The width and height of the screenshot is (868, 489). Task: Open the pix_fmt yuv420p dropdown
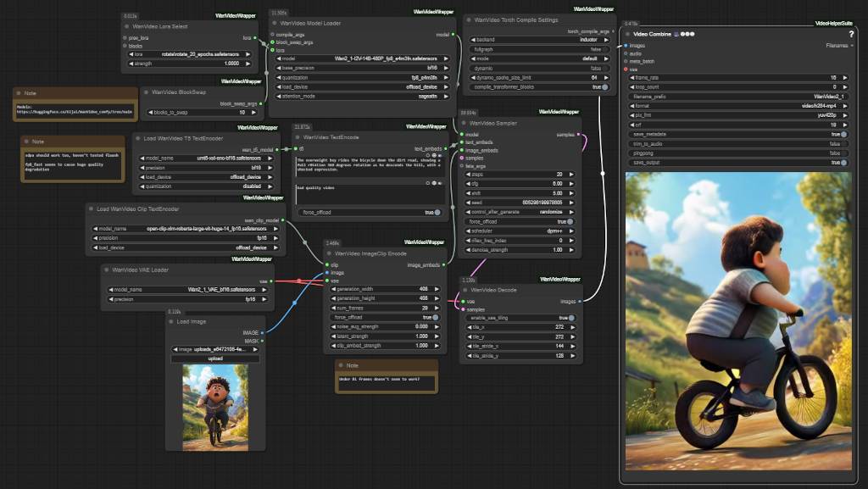coord(738,115)
